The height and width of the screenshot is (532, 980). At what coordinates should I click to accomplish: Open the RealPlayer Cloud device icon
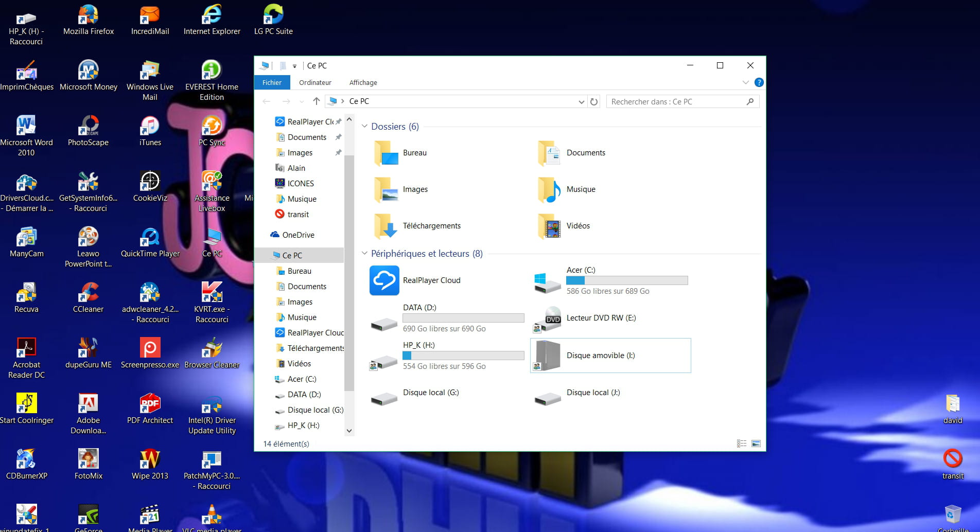[x=384, y=280]
